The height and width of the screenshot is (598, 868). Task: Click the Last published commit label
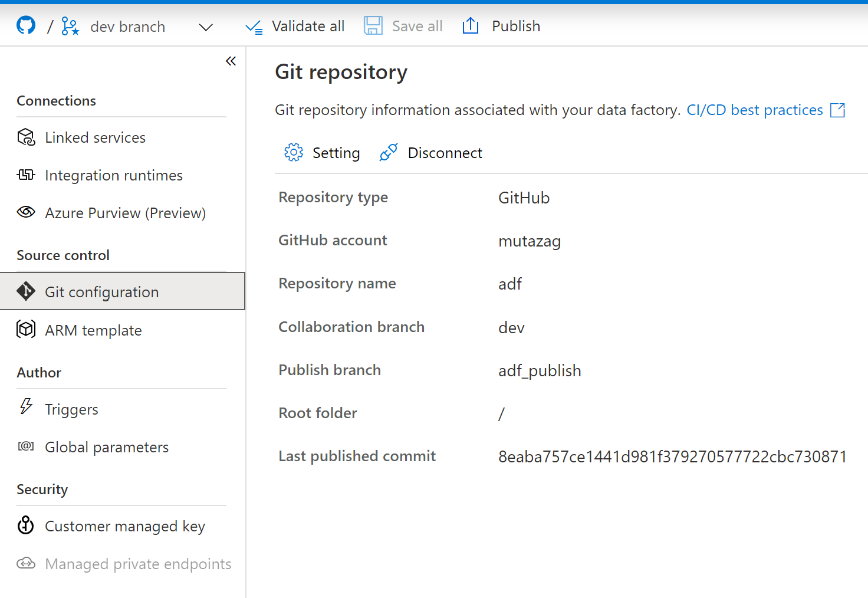pyautogui.click(x=357, y=456)
